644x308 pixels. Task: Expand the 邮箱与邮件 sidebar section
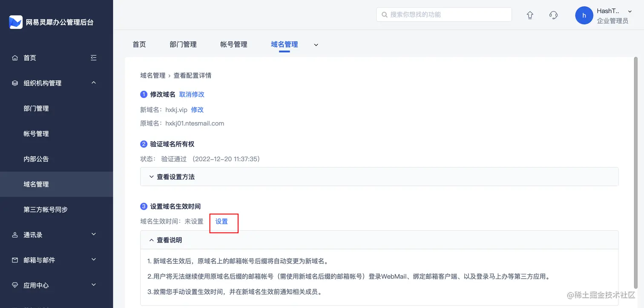tap(94, 259)
